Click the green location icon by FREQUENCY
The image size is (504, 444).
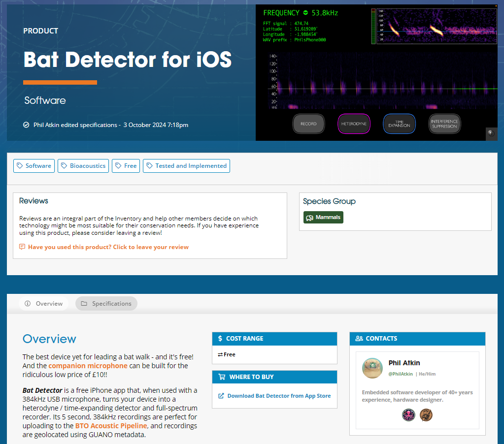coord(305,12)
